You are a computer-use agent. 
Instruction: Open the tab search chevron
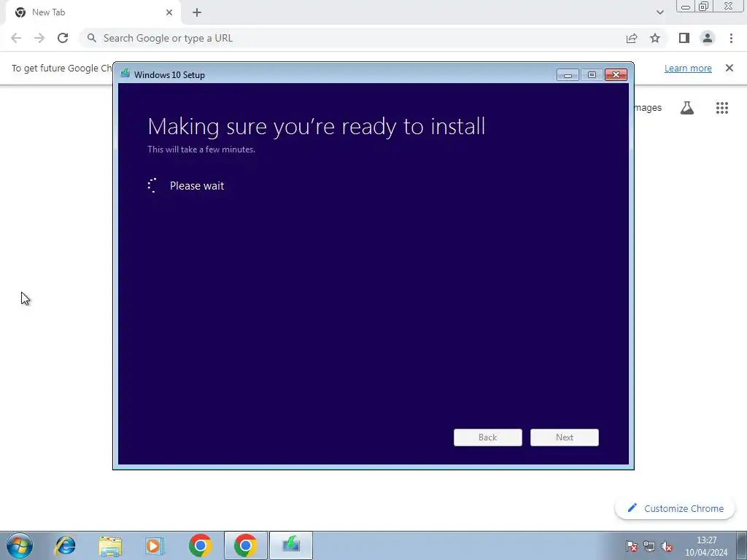pos(659,12)
